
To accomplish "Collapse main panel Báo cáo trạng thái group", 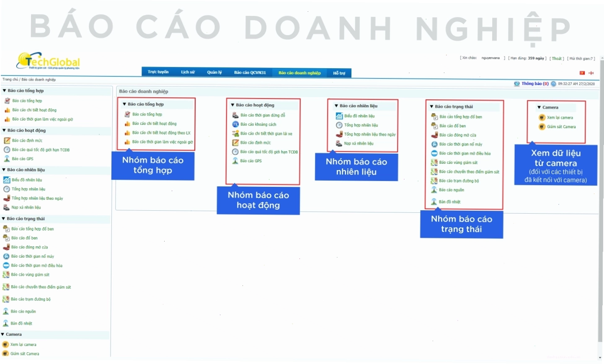I will click(431, 107).
